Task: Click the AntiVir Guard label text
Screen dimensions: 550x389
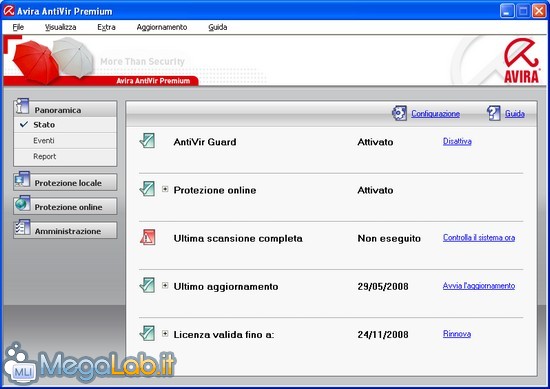Action: pyautogui.click(x=205, y=142)
